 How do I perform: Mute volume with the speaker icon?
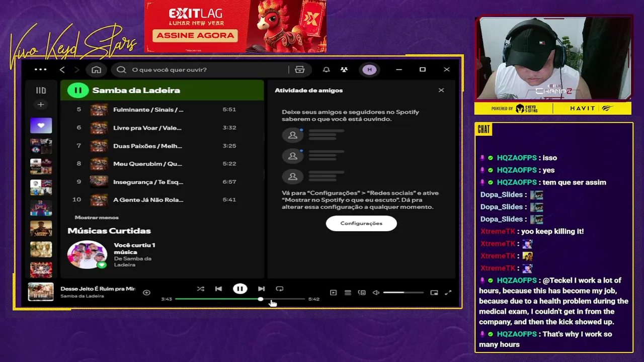376,293
